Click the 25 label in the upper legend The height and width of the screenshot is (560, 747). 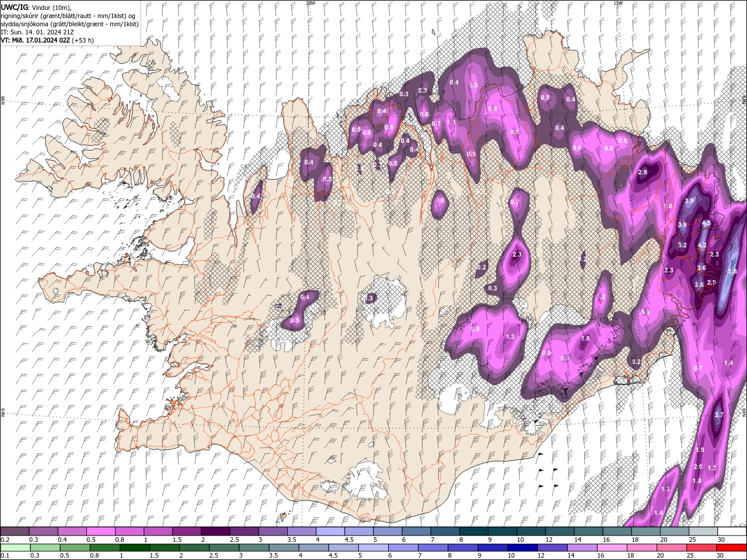point(692,540)
